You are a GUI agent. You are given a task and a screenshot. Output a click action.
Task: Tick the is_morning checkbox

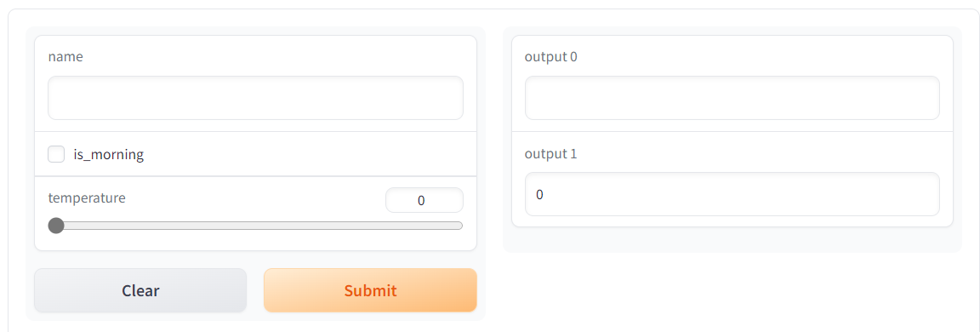pyautogui.click(x=56, y=154)
